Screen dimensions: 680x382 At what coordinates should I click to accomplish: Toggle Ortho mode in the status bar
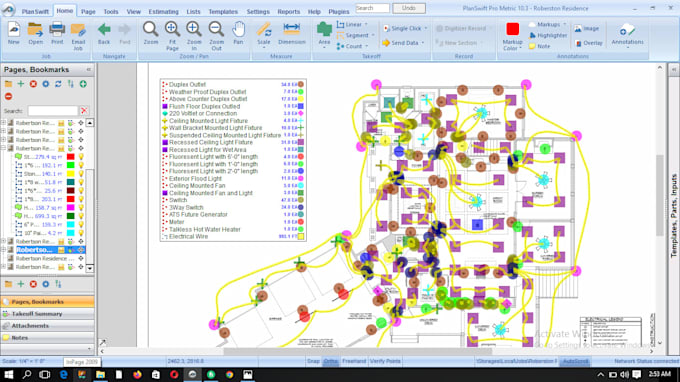click(330, 361)
